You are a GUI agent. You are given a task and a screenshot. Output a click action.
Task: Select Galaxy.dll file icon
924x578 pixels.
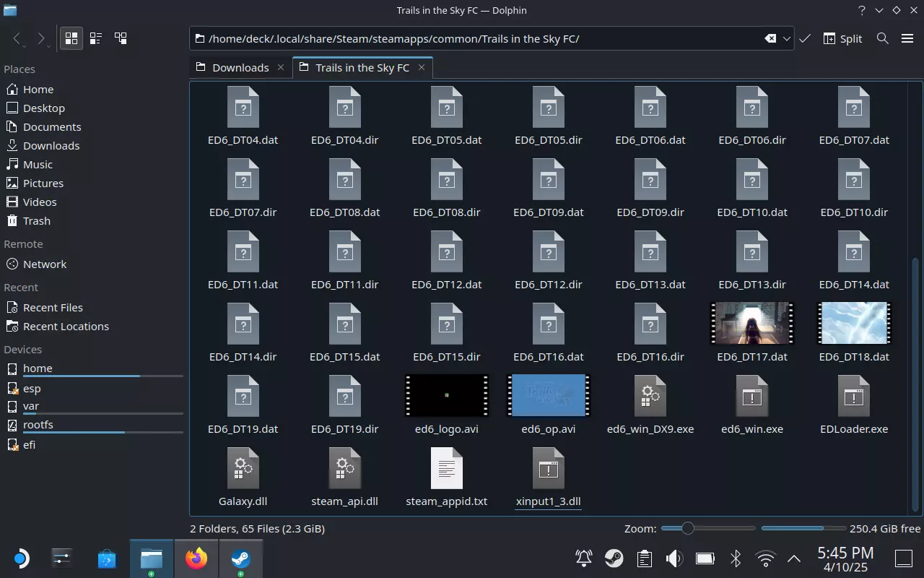click(x=243, y=467)
